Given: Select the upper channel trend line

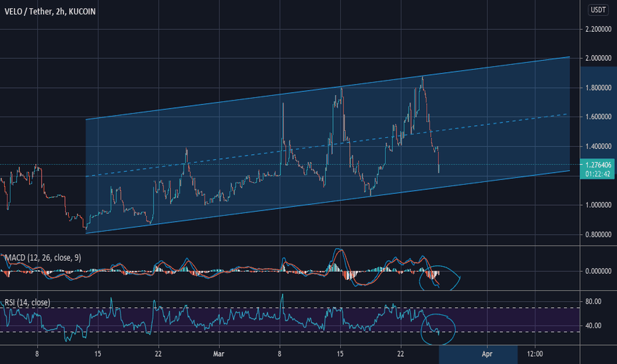Looking at the screenshot, I should [328, 88].
